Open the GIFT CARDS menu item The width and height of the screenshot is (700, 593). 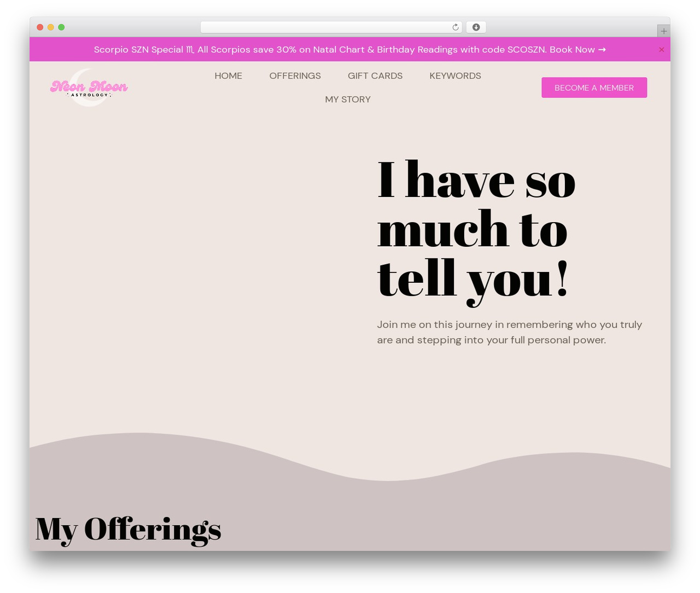point(375,76)
